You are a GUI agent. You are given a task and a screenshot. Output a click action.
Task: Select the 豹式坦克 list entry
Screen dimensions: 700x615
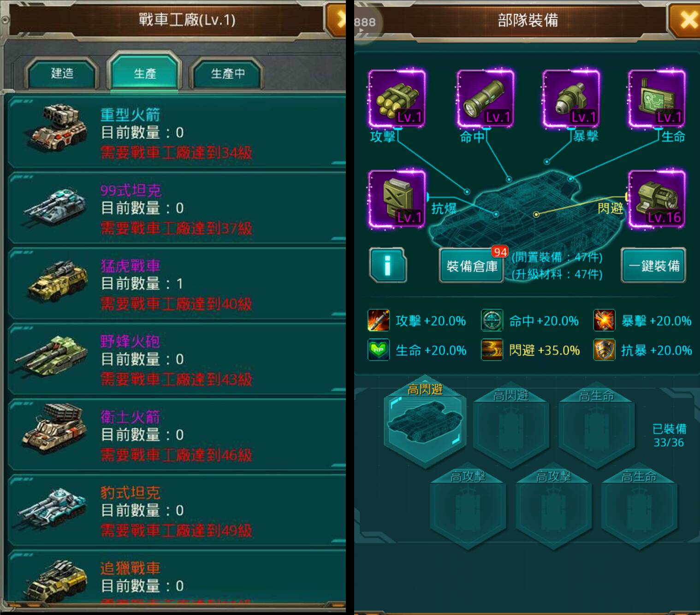[177, 511]
